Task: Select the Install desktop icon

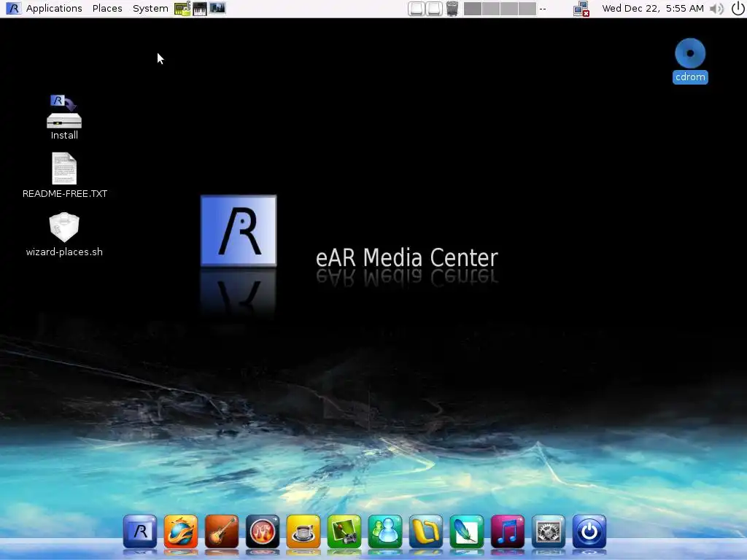Action: 64,117
